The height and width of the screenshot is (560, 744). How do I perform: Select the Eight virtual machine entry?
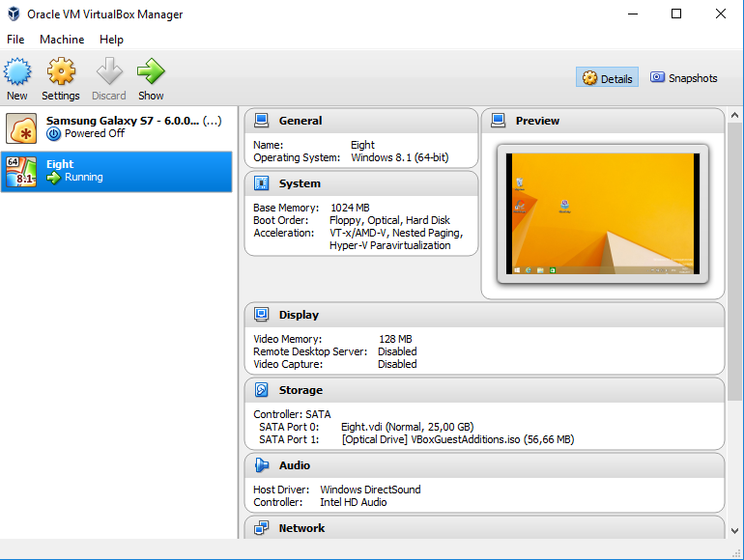click(116, 172)
